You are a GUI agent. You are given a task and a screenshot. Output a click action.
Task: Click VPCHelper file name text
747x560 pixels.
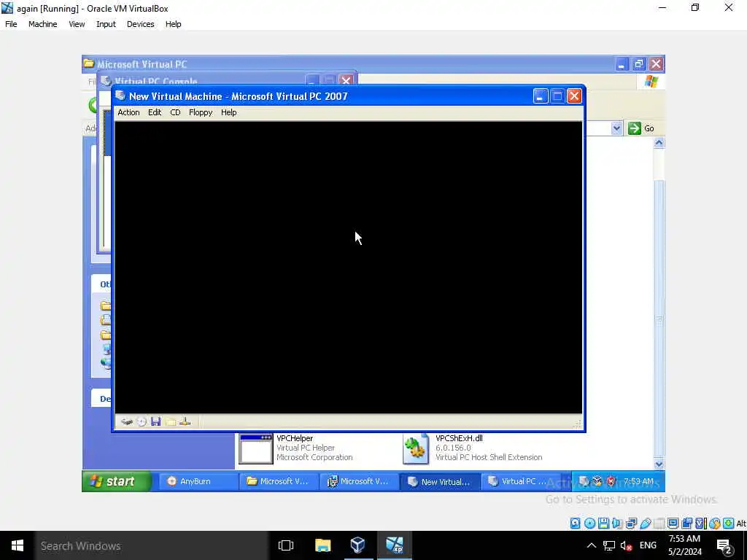[295, 438]
